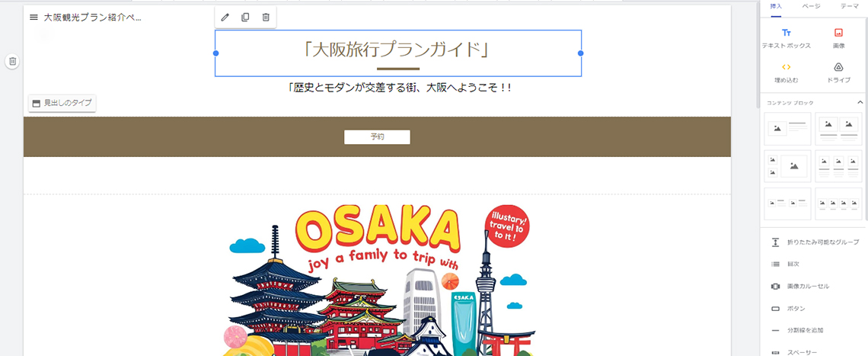Insert a 目次 (table of contents)
868x356 pixels.
click(816, 265)
